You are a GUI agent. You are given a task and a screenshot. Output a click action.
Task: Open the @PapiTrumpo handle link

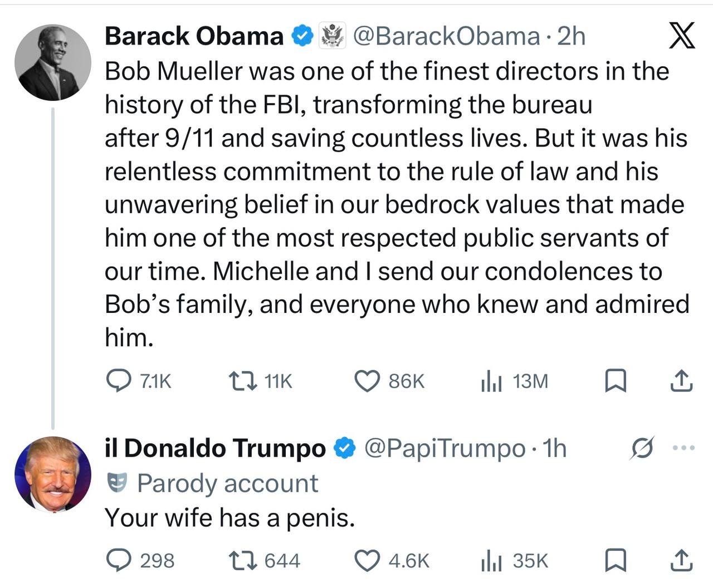[445, 449]
